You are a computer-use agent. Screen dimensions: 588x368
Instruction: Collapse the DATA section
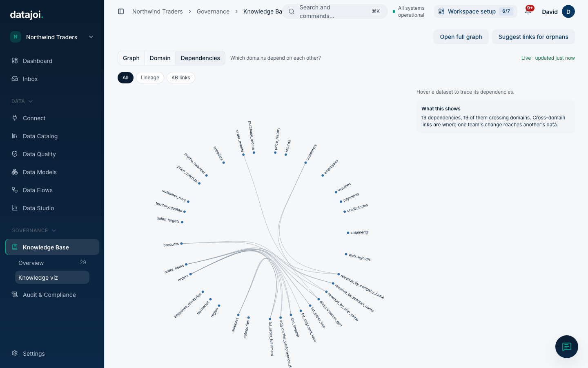click(x=22, y=101)
